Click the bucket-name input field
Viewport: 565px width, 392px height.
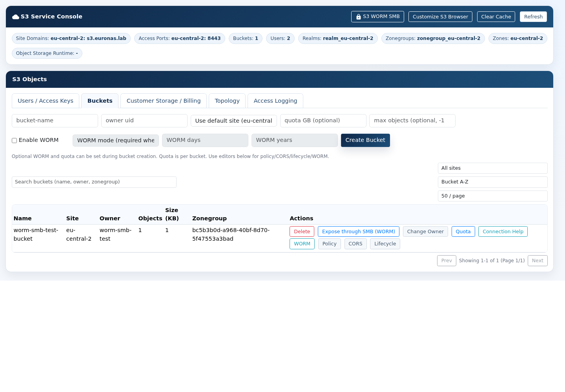tap(55, 121)
